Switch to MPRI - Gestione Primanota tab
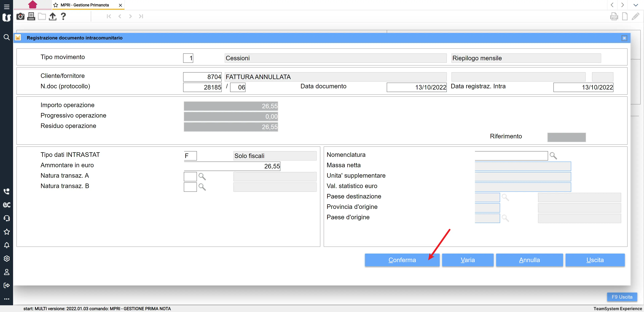The height and width of the screenshot is (312, 644). 85,5
